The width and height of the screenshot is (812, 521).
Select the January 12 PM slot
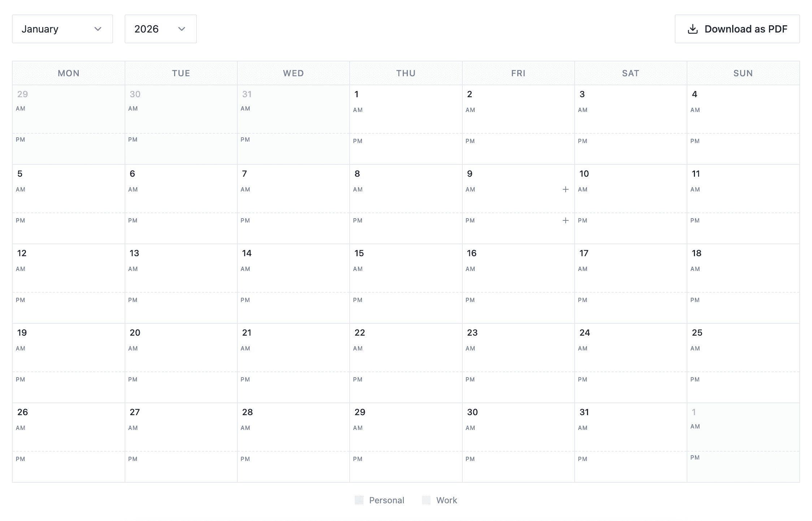[69, 308]
